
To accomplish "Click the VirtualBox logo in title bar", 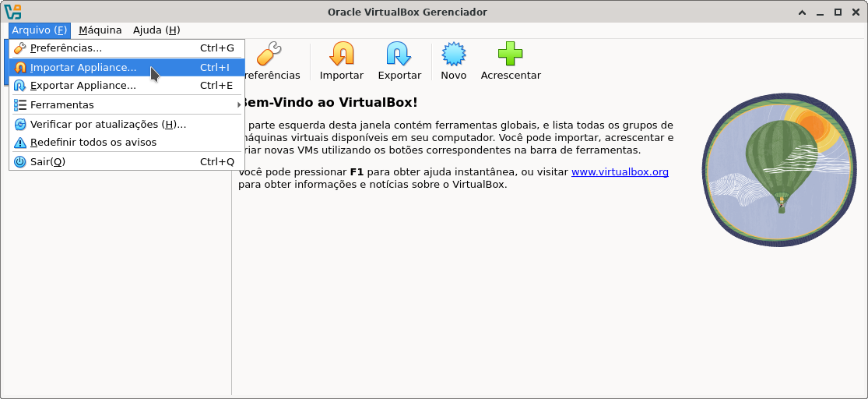I will pos(12,12).
